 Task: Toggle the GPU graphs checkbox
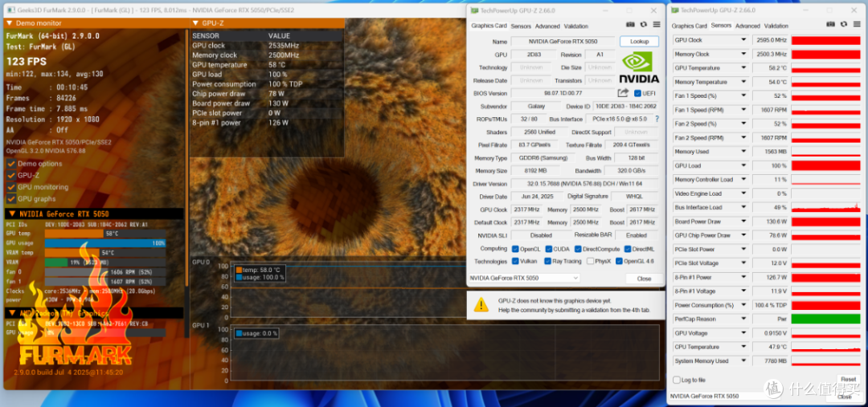pyautogui.click(x=11, y=198)
